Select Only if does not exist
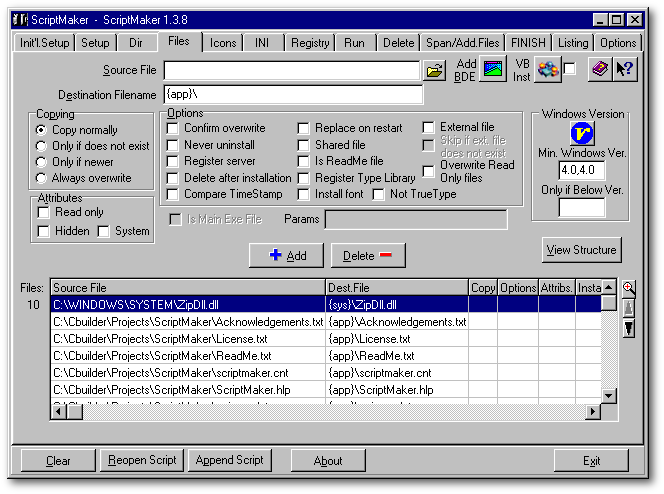 (x=41, y=146)
